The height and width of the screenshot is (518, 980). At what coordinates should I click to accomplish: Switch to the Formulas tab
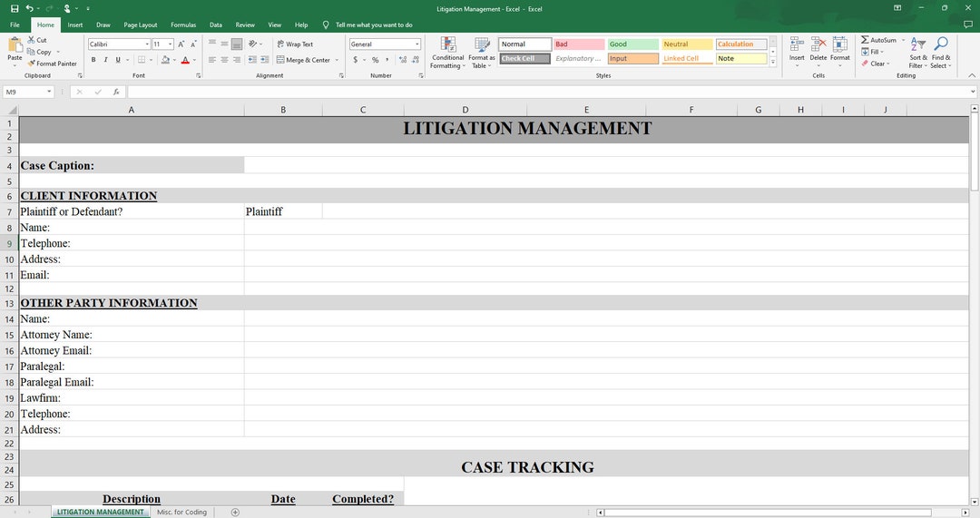click(x=183, y=25)
